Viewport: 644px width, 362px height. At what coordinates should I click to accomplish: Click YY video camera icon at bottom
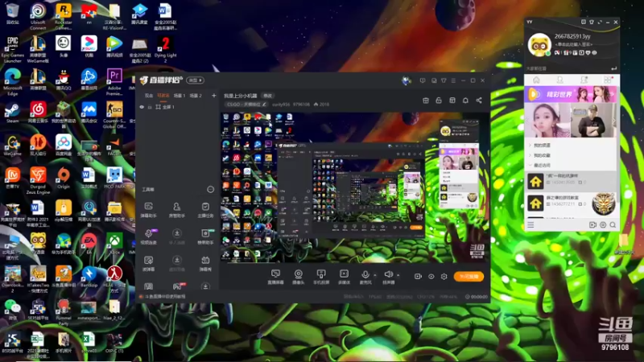click(x=592, y=225)
